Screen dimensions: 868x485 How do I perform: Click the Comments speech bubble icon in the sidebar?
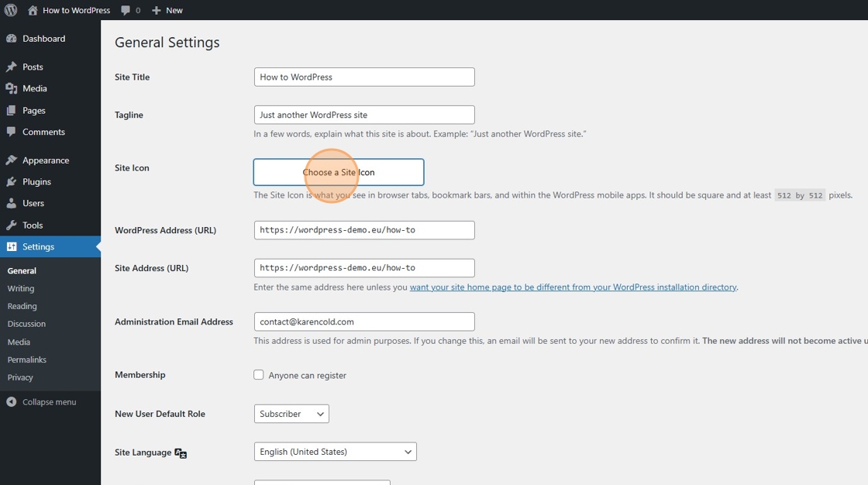click(x=11, y=132)
